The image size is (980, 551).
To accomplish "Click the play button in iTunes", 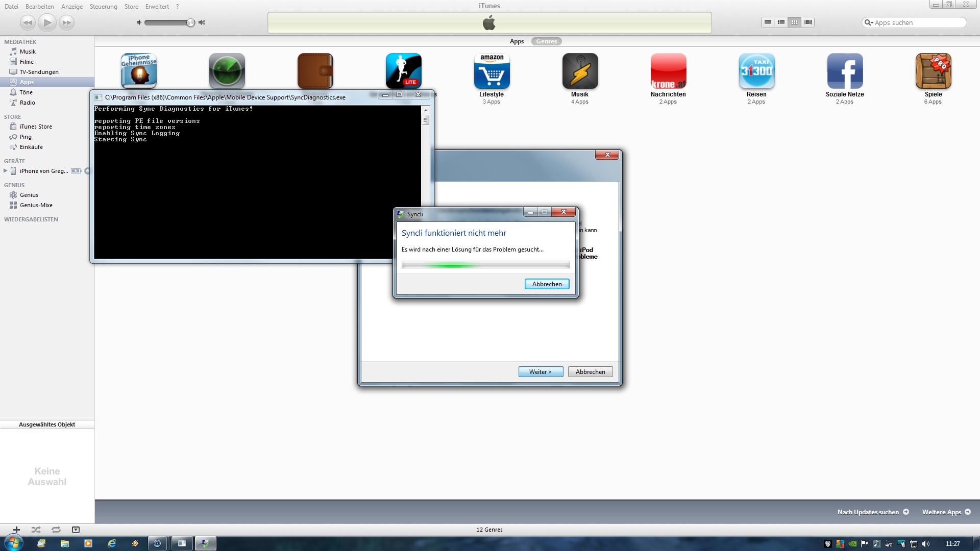I will (47, 22).
